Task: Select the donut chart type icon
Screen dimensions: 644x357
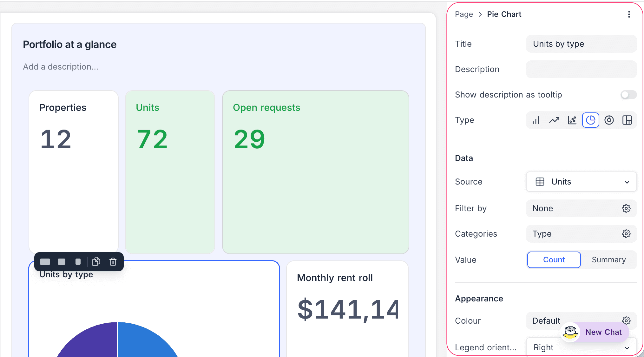Action: [x=609, y=120]
